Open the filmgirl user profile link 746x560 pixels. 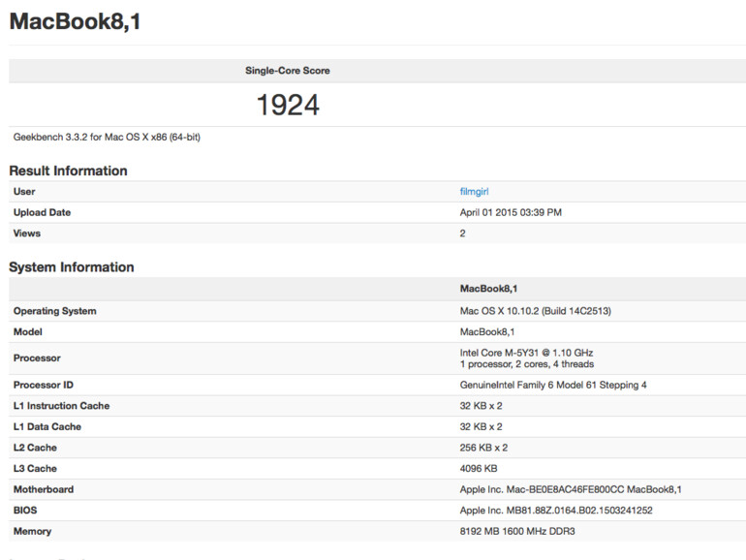coord(474,192)
